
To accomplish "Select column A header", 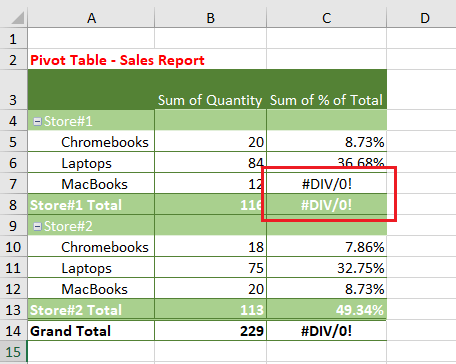I will (x=91, y=18).
